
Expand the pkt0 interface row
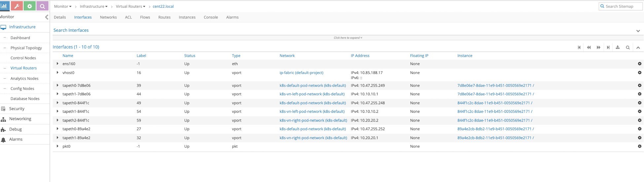[57, 146]
